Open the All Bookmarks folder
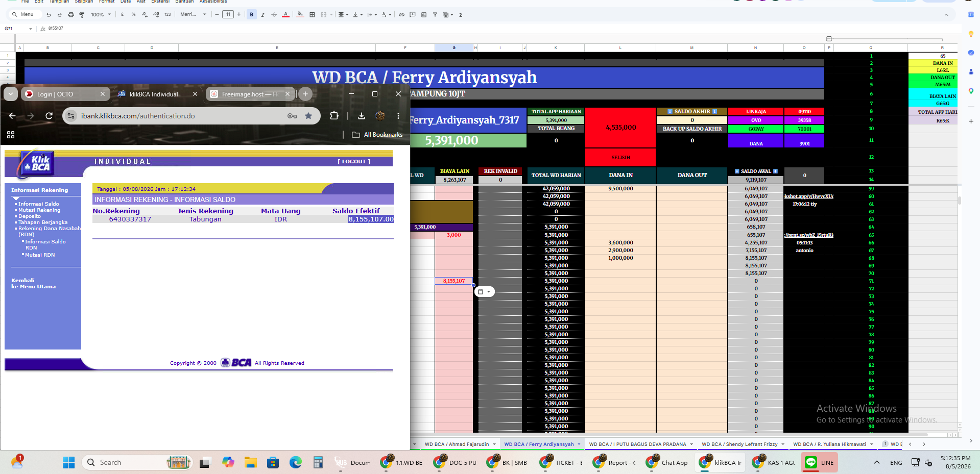This screenshot has height=474, width=980. tap(377, 135)
